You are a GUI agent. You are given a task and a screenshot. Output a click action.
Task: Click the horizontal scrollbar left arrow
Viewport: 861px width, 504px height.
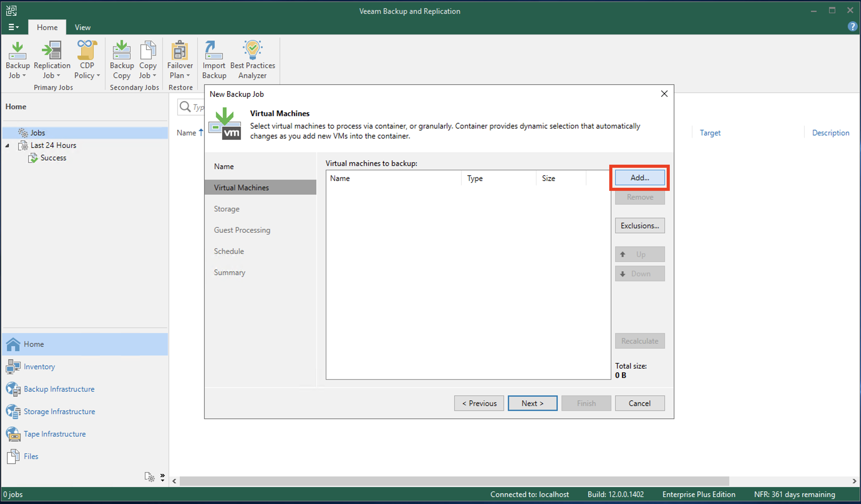click(x=174, y=481)
